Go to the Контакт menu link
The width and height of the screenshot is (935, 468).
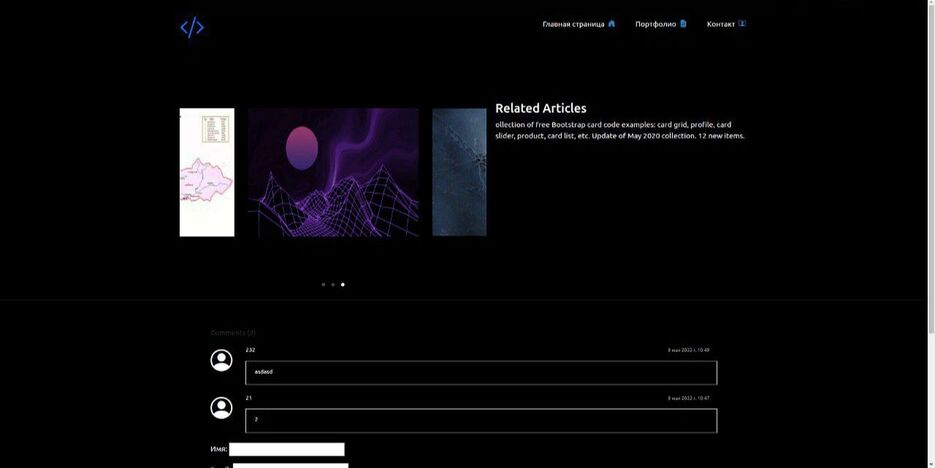720,24
